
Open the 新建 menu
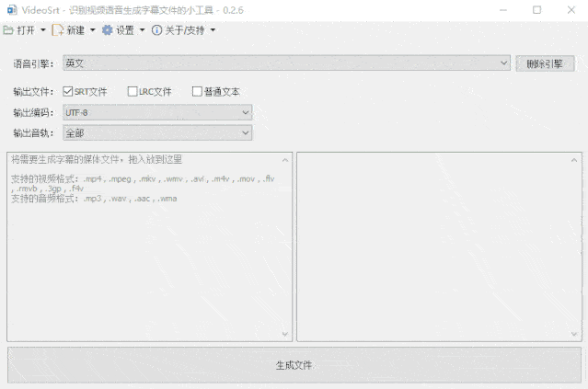(75, 30)
